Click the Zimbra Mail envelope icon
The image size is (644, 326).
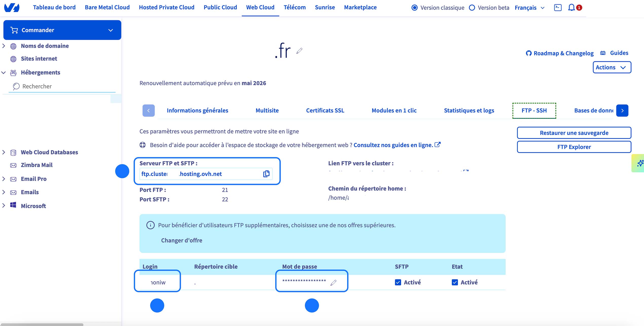pyautogui.click(x=13, y=165)
